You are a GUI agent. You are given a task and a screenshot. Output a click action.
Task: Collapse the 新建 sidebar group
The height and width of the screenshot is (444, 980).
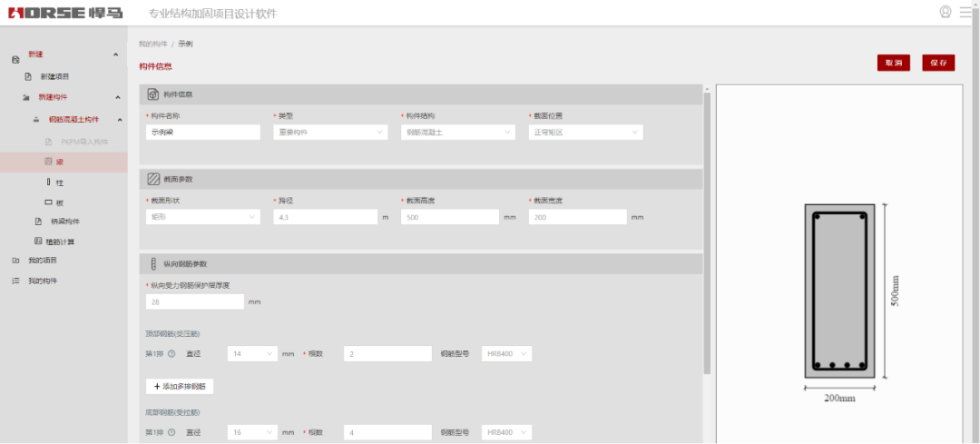115,55
